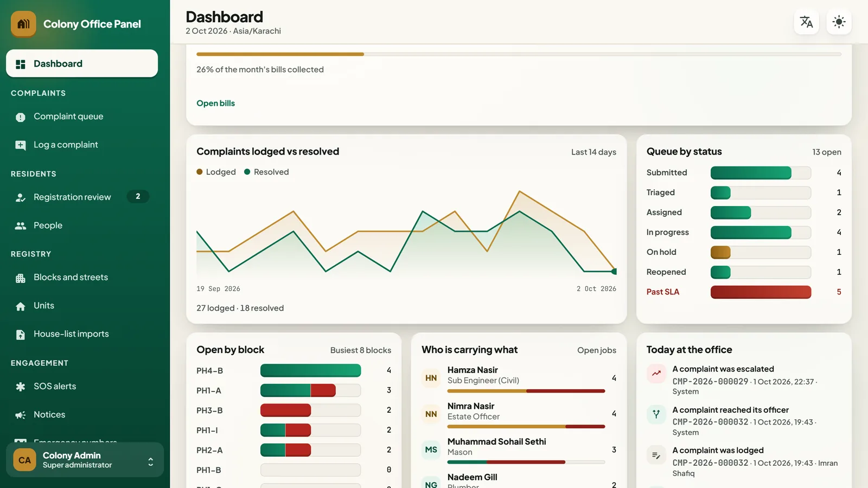Viewport: 868px width, 488px height.
Task: Click the Registration review person-check icon
Action: 21,197
